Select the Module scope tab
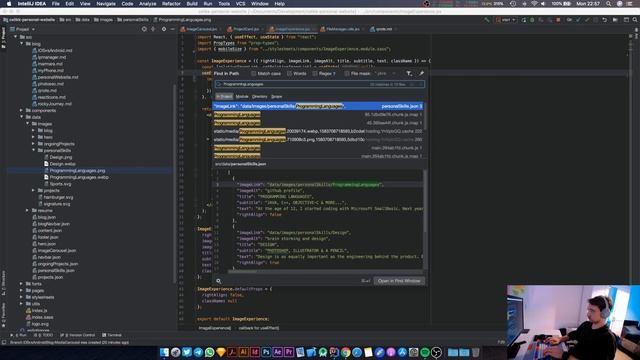The image size is (640, 360). click(x=242, y=97)
